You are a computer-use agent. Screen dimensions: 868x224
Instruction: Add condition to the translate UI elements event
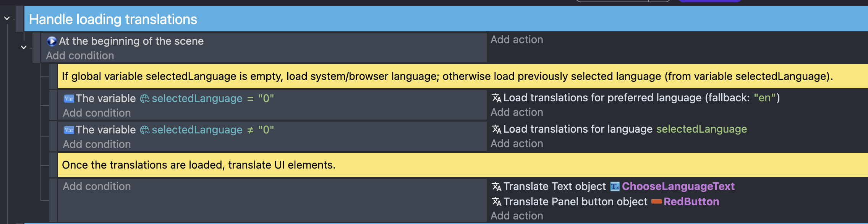click(x=97, y=187)
